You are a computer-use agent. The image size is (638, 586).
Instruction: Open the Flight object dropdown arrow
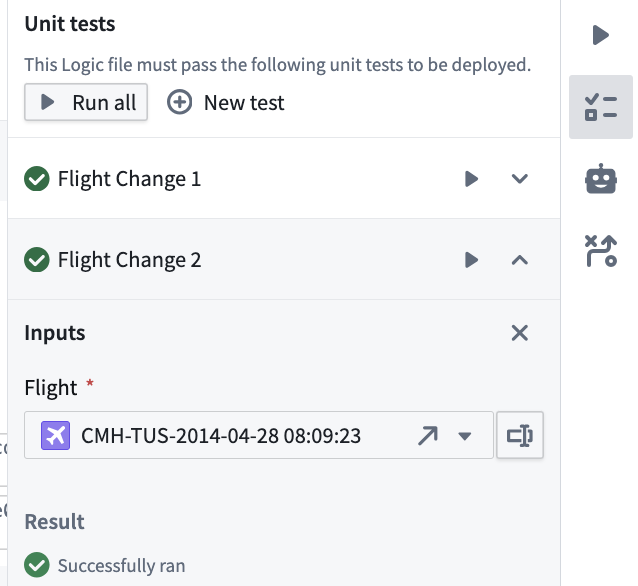464,436
